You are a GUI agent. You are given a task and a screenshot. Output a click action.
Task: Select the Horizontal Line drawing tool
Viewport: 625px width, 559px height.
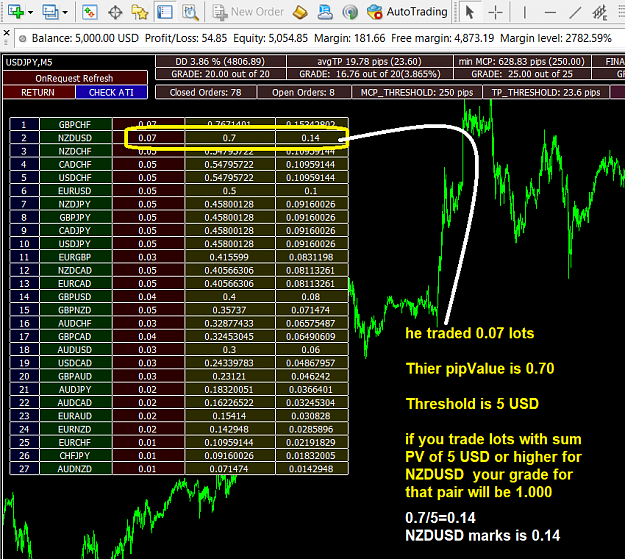[x=550, y=12]
